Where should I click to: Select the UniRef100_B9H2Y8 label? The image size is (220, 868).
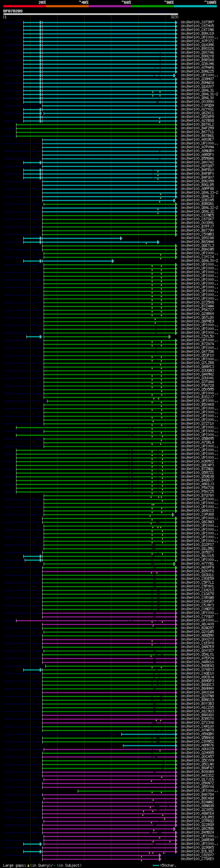197,56
